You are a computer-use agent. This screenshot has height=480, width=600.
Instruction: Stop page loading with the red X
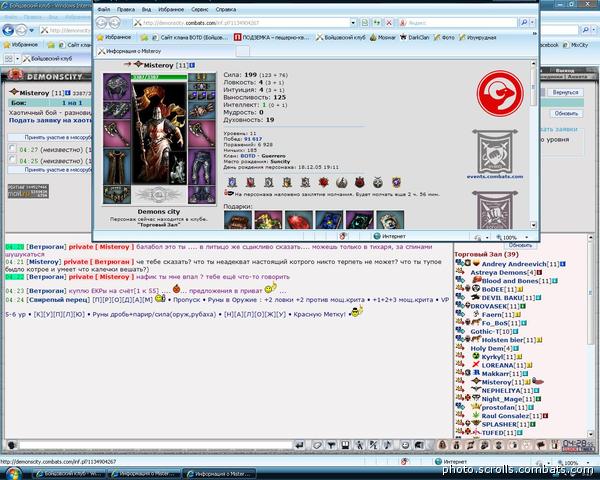point(389,23)
